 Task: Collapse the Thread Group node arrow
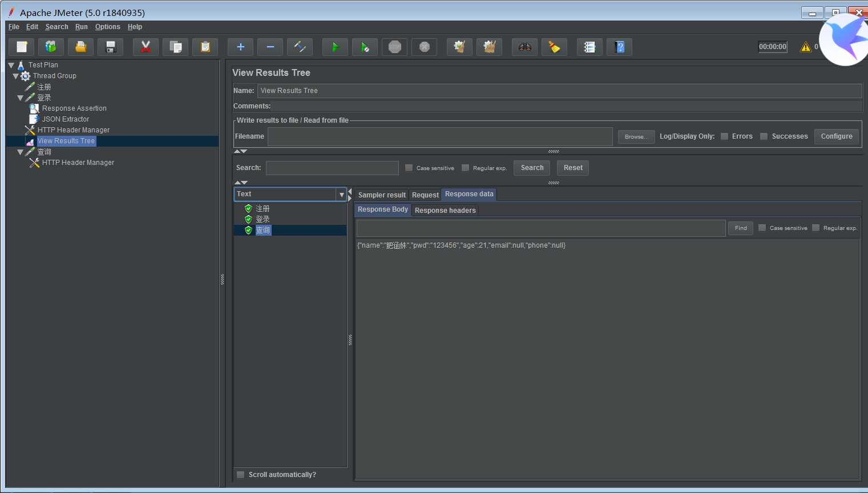[15, 76]
